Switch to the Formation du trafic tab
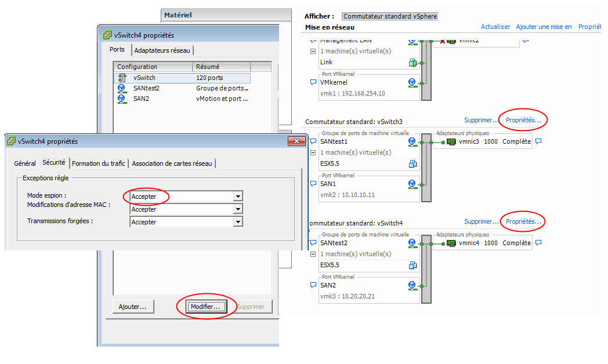Viewport: 608px width, 364px height. (x=99, y=163)
